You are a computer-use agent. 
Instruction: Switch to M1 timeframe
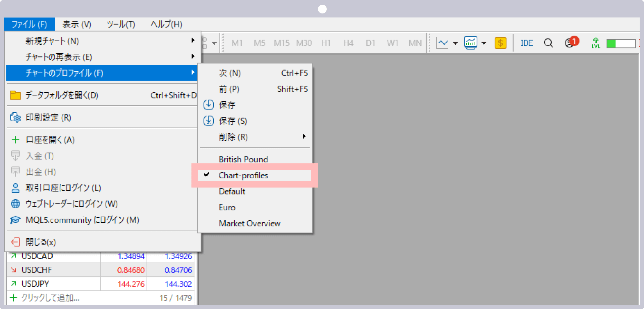[237, 43]
